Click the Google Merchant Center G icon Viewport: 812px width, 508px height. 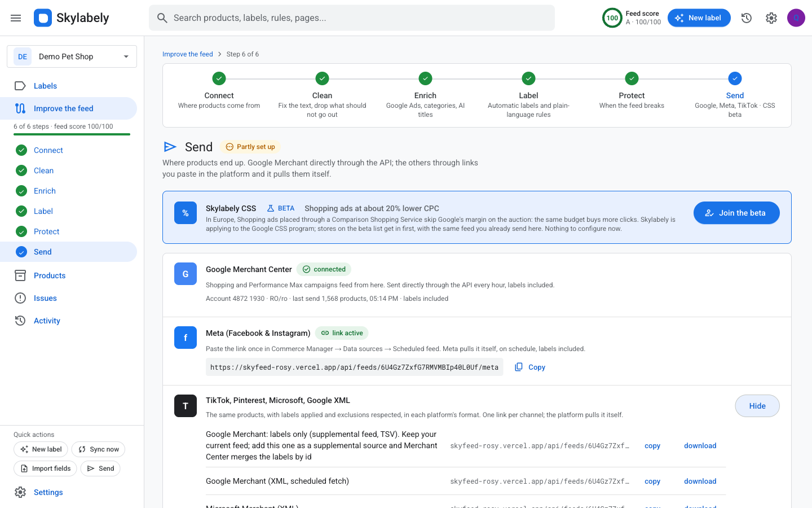pyautogui.click(x=186, y=274)
